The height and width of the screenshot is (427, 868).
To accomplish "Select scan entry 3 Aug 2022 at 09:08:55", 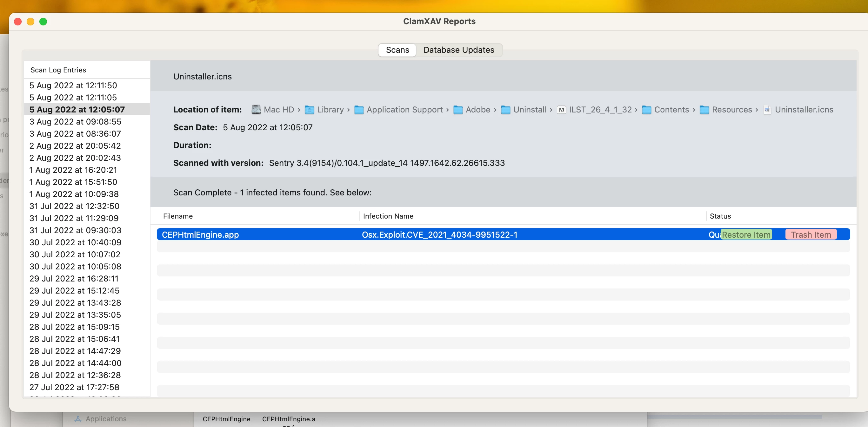I will (x=75, y=121).
